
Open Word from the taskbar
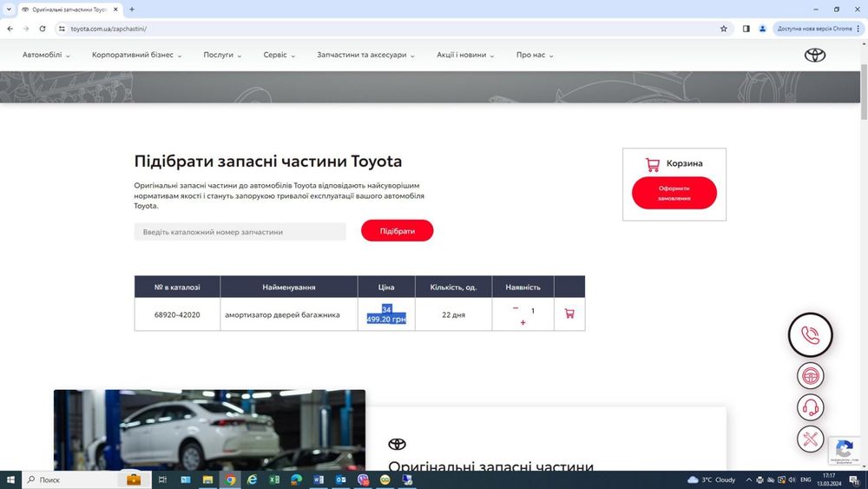pyautogui.click(x=319, y=479)
